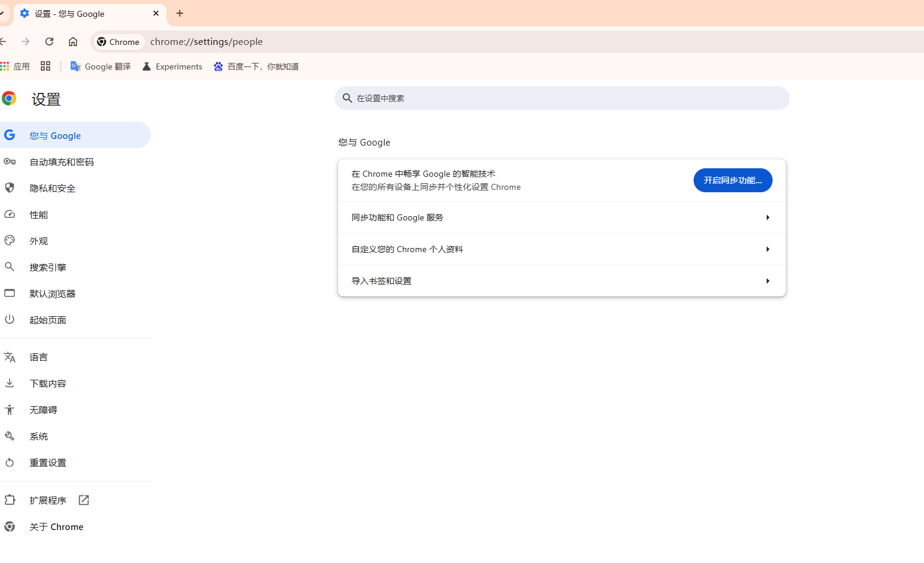Viewport: 924px width, 563px height.
Task: Open 外观 settings section
Action: (75, 241)
